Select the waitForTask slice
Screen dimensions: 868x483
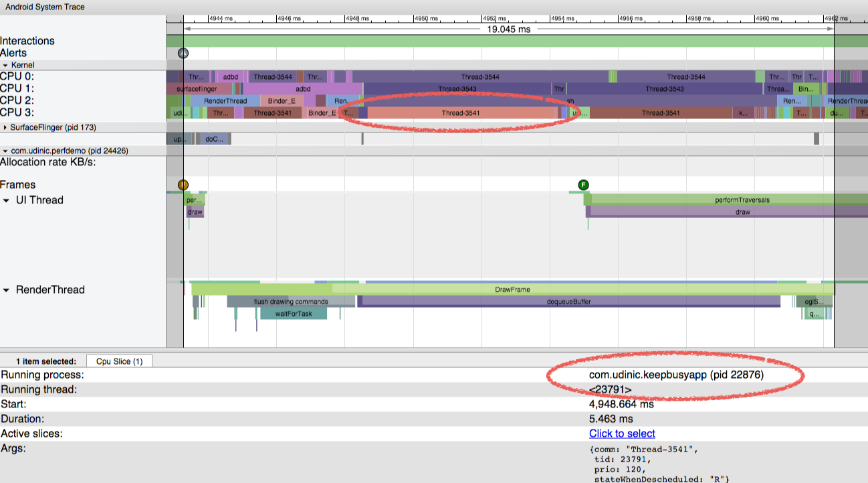click(294, 313)
